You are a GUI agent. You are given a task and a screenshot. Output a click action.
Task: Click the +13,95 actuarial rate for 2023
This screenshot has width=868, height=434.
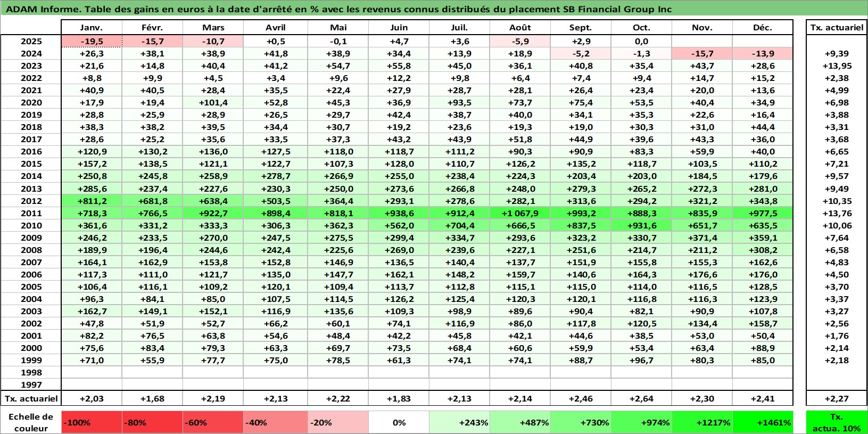[837, 66]
